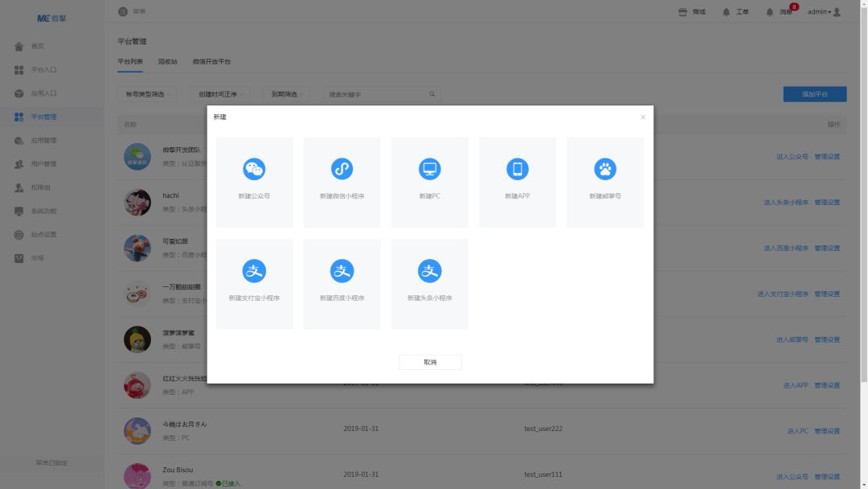The width and height of the screenshot is (868, 489).
Task: Pick the 新建PC monitor icon
Action: click(x=429, y=169)
